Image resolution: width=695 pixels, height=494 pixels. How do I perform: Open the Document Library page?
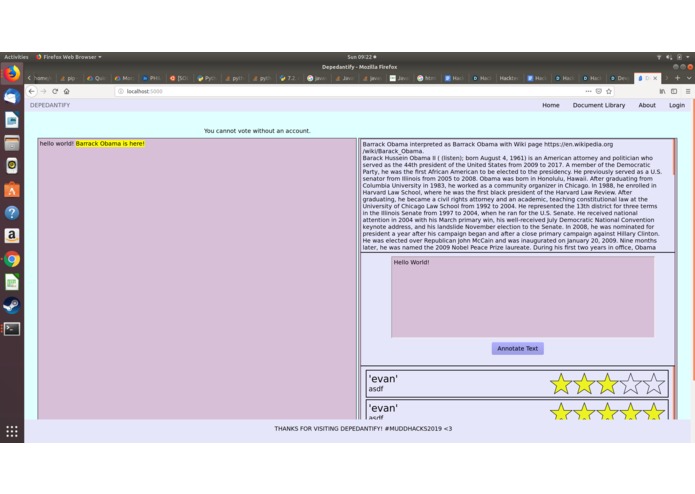coord(599,105)
